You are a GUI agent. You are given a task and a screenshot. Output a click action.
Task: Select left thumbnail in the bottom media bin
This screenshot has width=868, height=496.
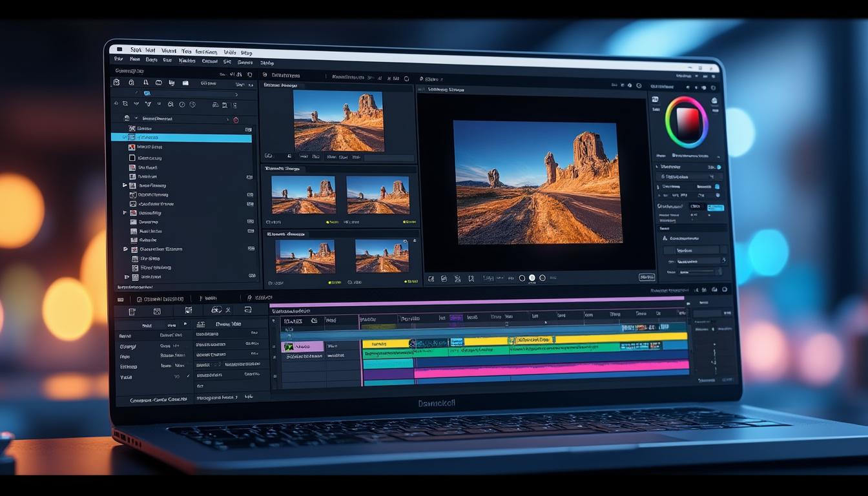tap(305, 256)
